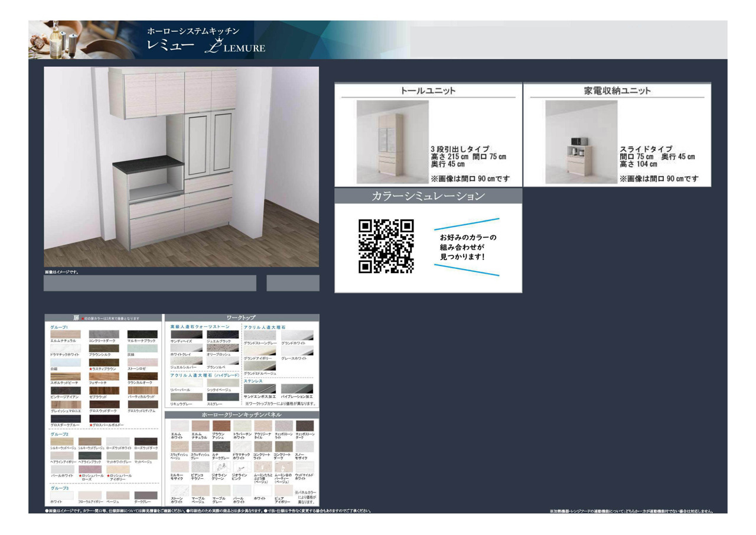
Task: Select the グレースホワイト worktop swatch
Action: [x=297, y=351]
